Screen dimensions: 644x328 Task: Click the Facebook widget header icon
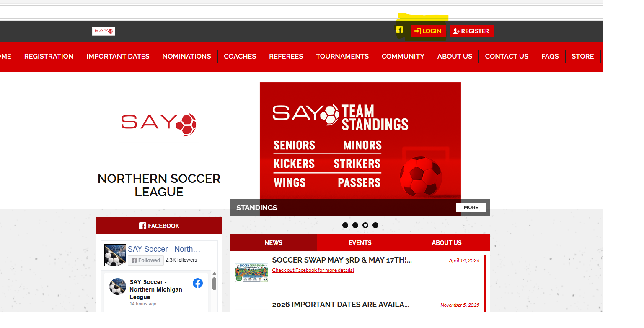(142, 226)
